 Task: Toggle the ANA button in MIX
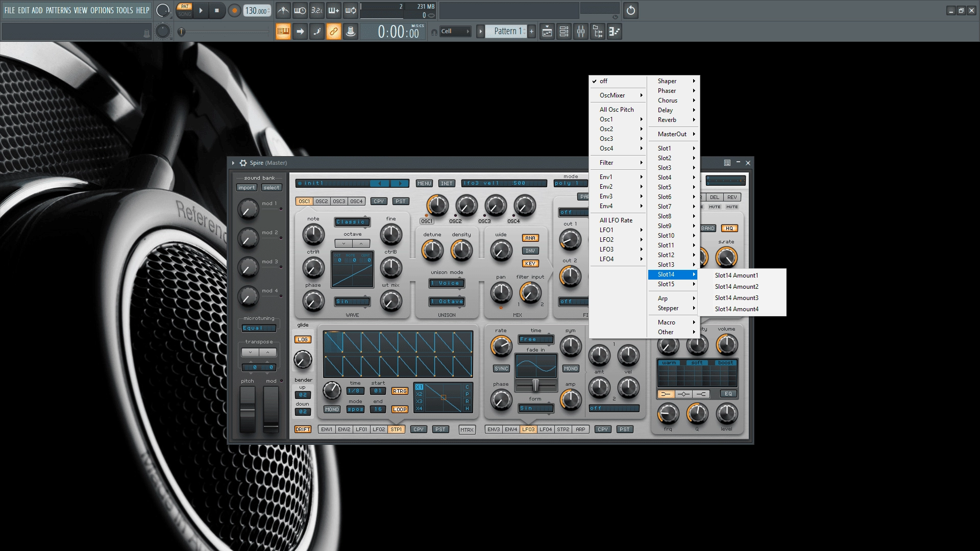click(x=530, y=238)
